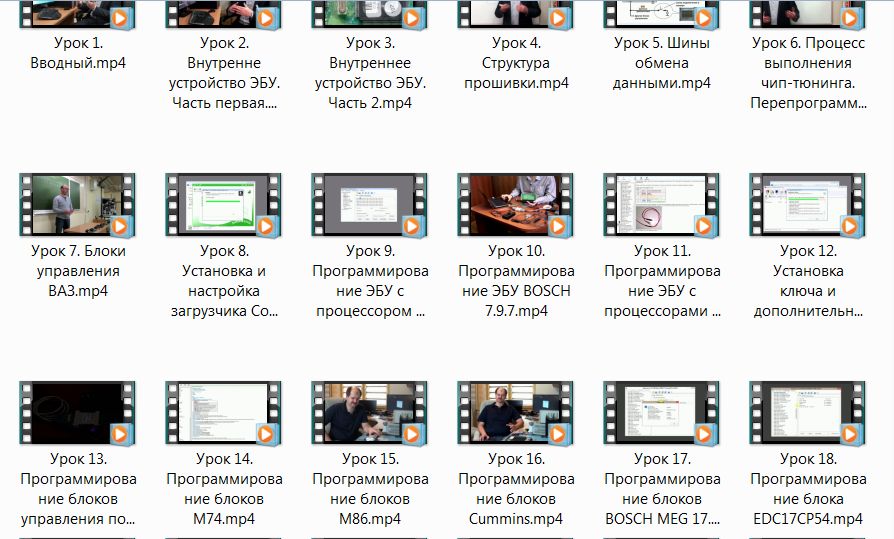
Task: Click file name 'Урок 13. Программирование блоков управления'
Action: (78, 489)
